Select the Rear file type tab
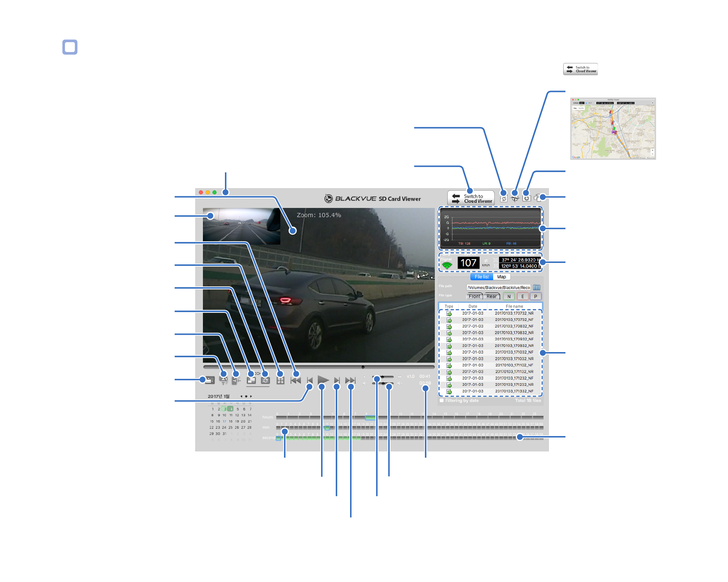 tap(492, 296)
